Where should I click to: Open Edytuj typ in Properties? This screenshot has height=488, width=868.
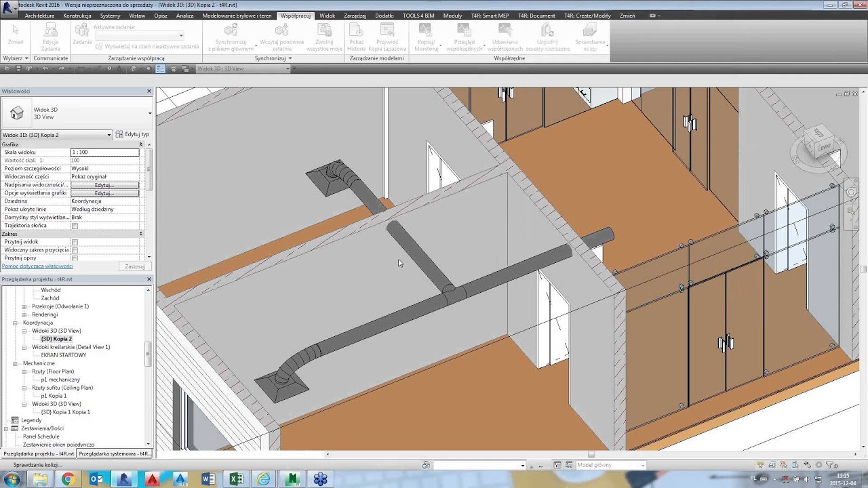click(x=132, y=134)
